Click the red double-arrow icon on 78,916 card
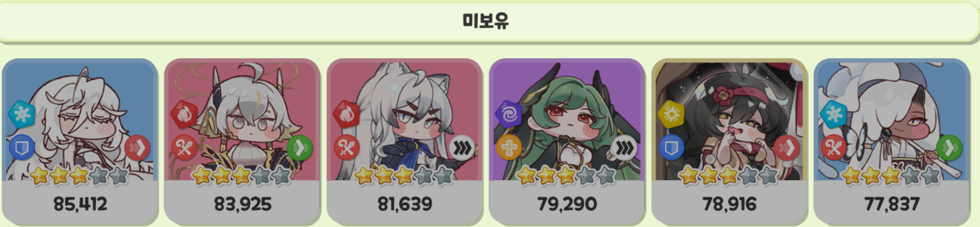 (x=787, y=149)
